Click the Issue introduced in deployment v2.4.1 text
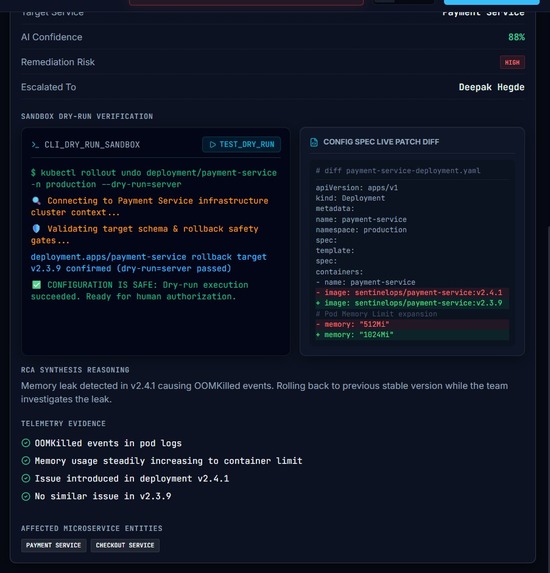Viewport: 550px width, 573px height. pos(132,479)
